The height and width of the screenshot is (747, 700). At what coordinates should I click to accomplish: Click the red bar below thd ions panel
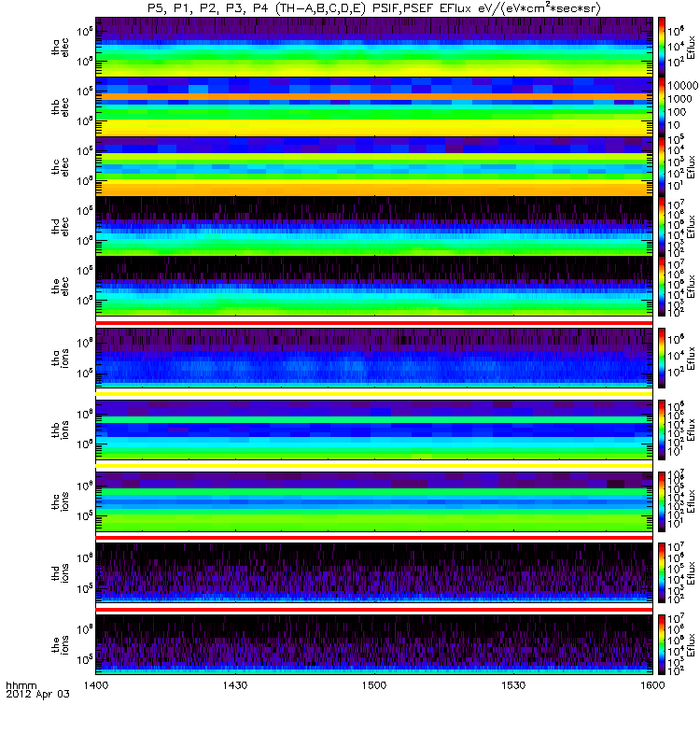[374, 610]
